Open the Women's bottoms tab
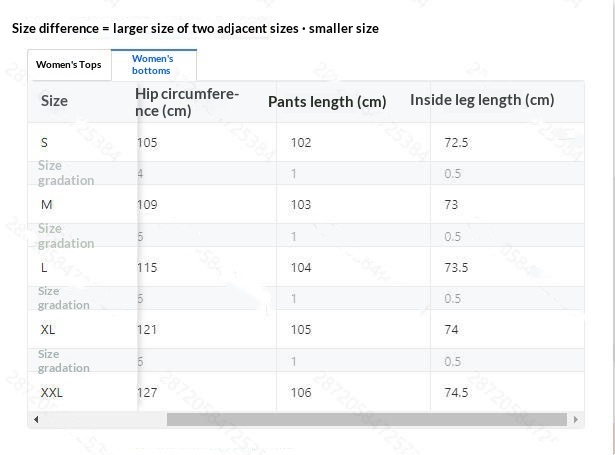Image resolution: width=615 pixels, height=455 pixels. tap(152, 65)
